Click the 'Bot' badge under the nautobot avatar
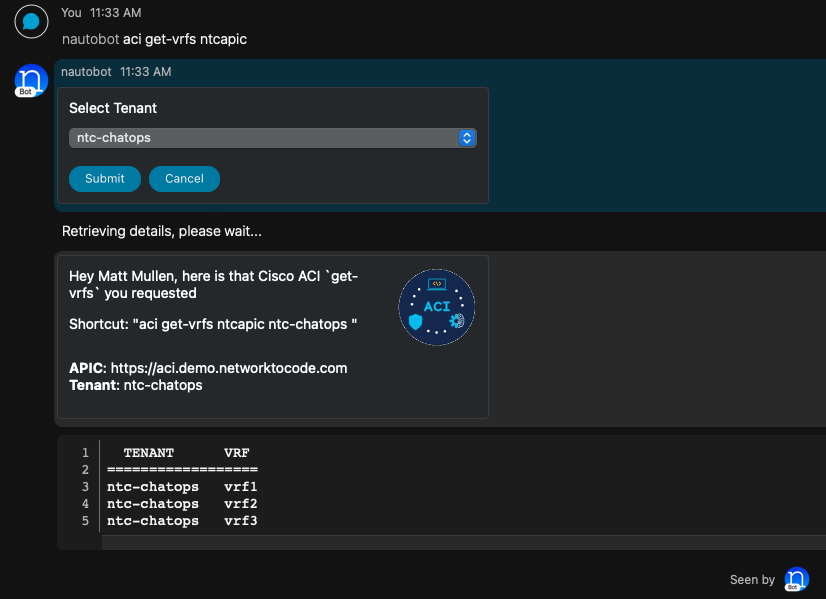This screenshot has height=599, width=826. coord(25,92)
